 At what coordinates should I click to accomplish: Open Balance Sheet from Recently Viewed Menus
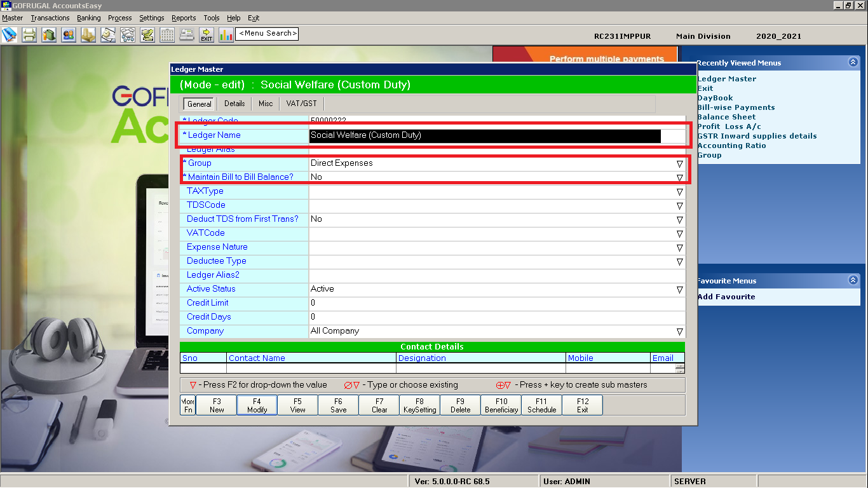tap(726, 117)
